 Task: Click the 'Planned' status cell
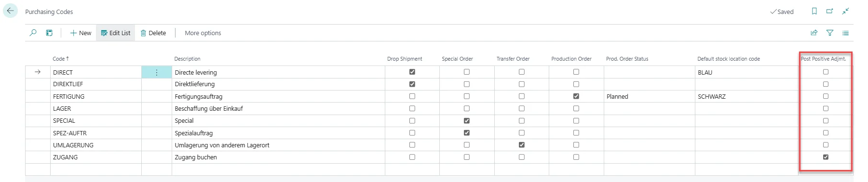pos(649,96)
